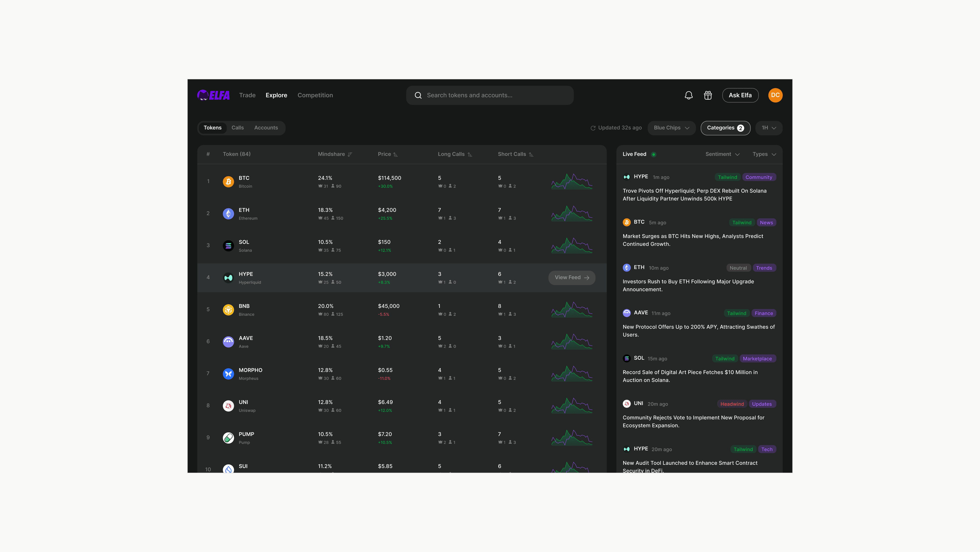Screen dimensions: 980x552
Task: Open the notifications bell
Action: (x=689, y=95)
